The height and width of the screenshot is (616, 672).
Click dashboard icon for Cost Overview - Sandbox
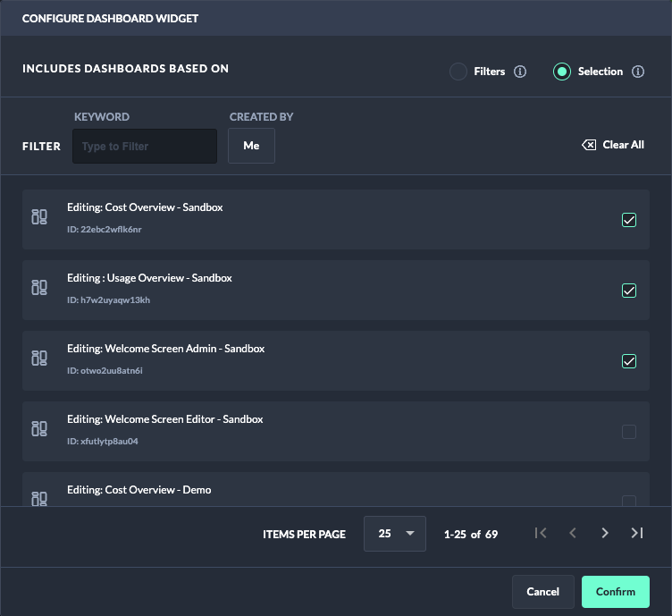coord(39,217)
